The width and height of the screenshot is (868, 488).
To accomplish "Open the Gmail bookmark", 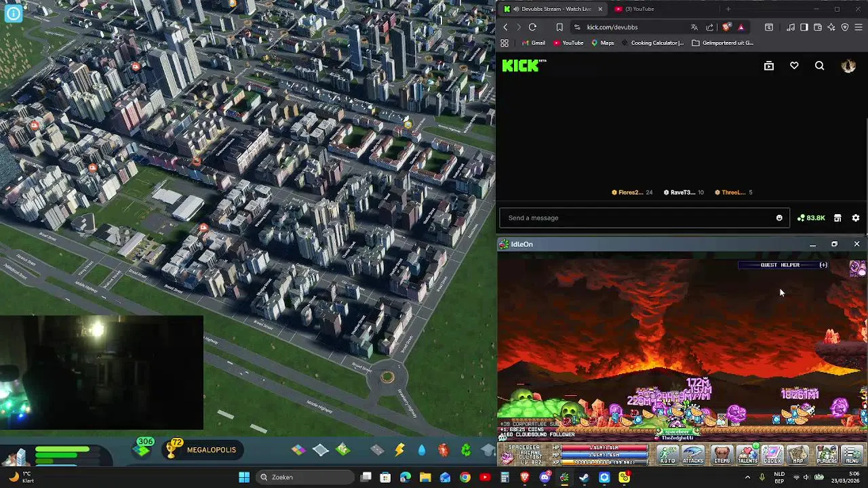I will (x=533, y=43).
